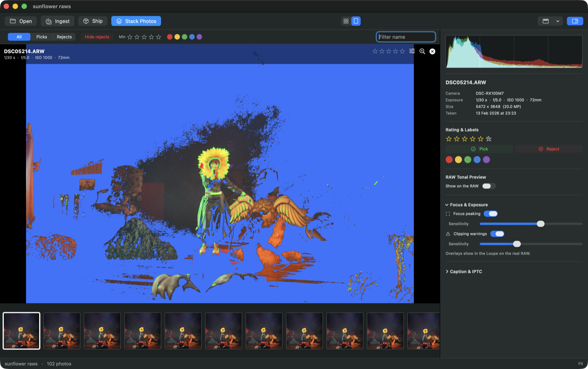Select the fifth filmstrip thumbnail
Screen dimensions: 588x369
point(183,331)
